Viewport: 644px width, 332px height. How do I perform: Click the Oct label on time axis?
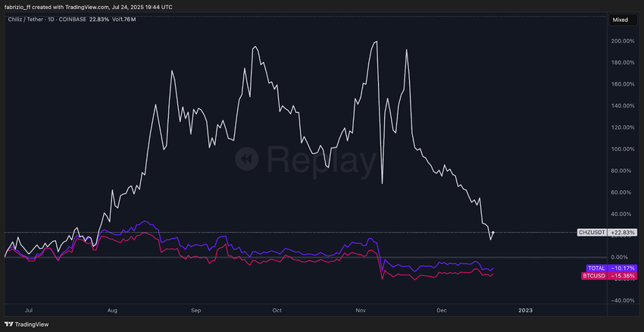coord(277,310)
